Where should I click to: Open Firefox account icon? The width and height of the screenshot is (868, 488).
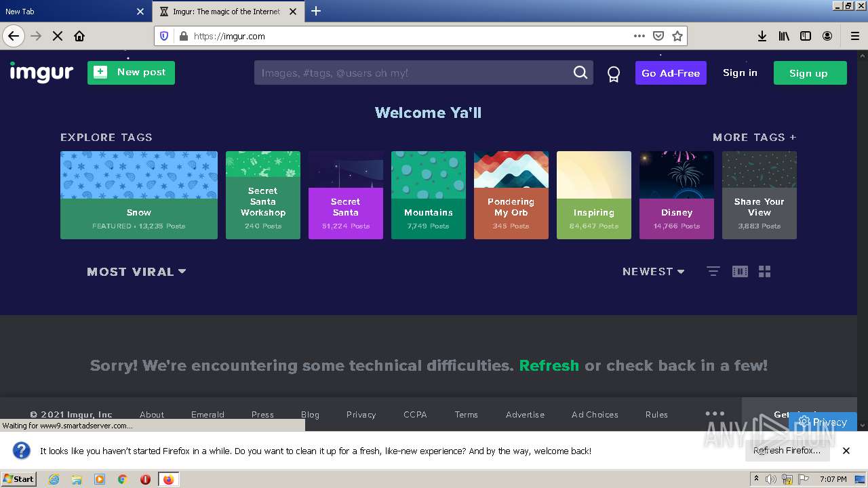(x=827, y=36)
